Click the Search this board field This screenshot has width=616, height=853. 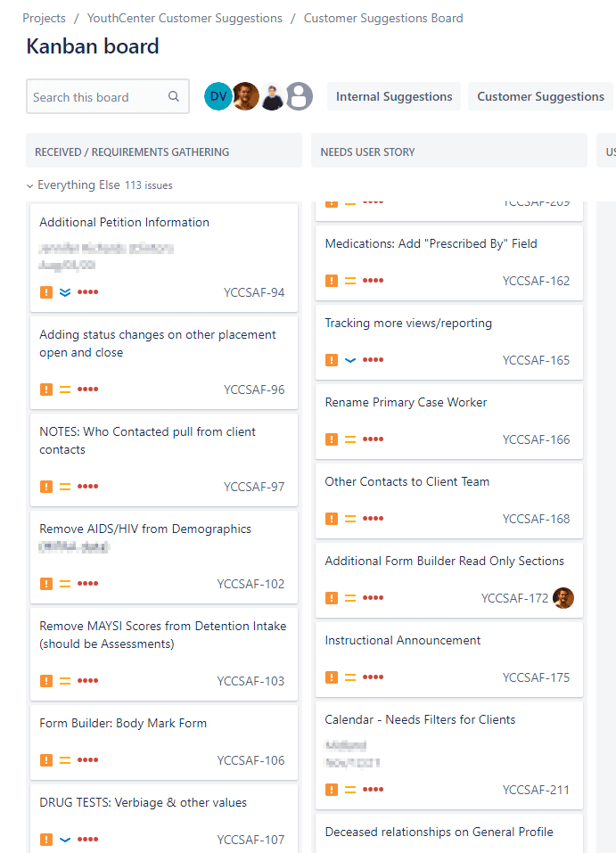[96, 97]
